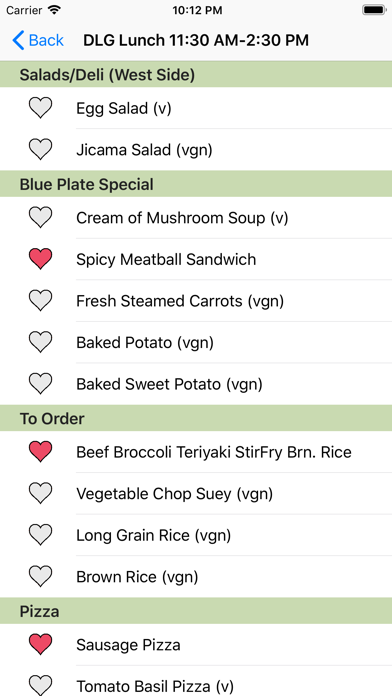Select the Sausage Pizza list row text
This screenshot has width=392, height=696.
tap(128, 645)
